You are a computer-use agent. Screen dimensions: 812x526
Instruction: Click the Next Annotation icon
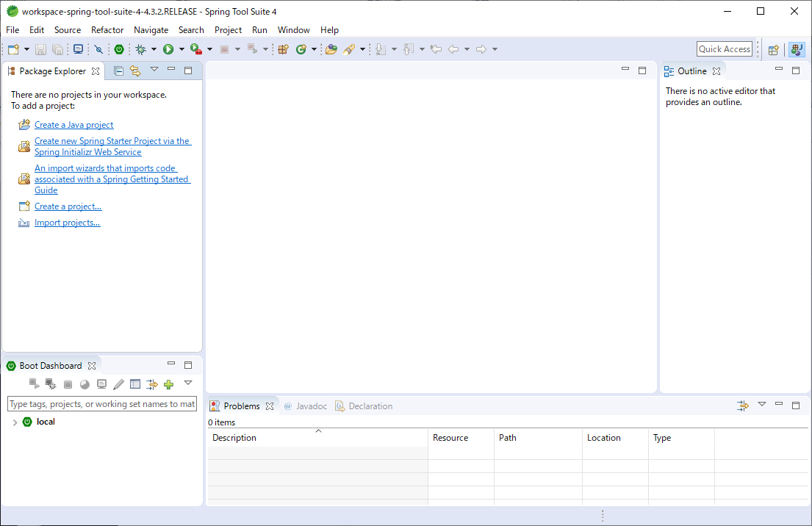coord(381,49)
